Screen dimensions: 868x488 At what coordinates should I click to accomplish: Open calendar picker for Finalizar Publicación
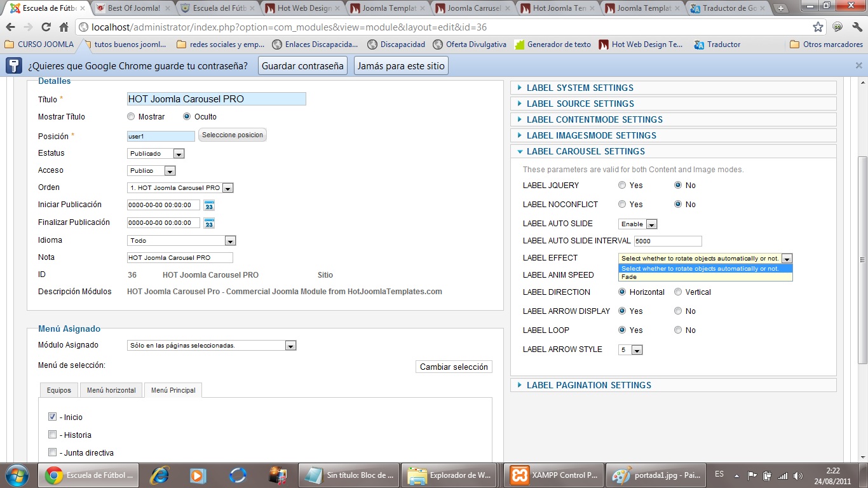(209, 223)
